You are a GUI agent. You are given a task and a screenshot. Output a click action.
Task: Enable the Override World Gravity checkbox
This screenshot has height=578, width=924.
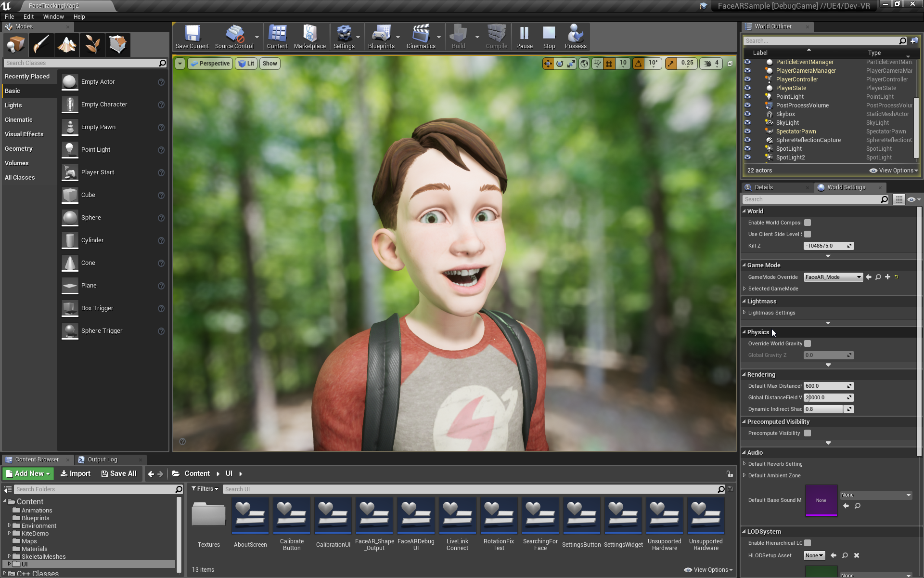click(x=808, y=343)
